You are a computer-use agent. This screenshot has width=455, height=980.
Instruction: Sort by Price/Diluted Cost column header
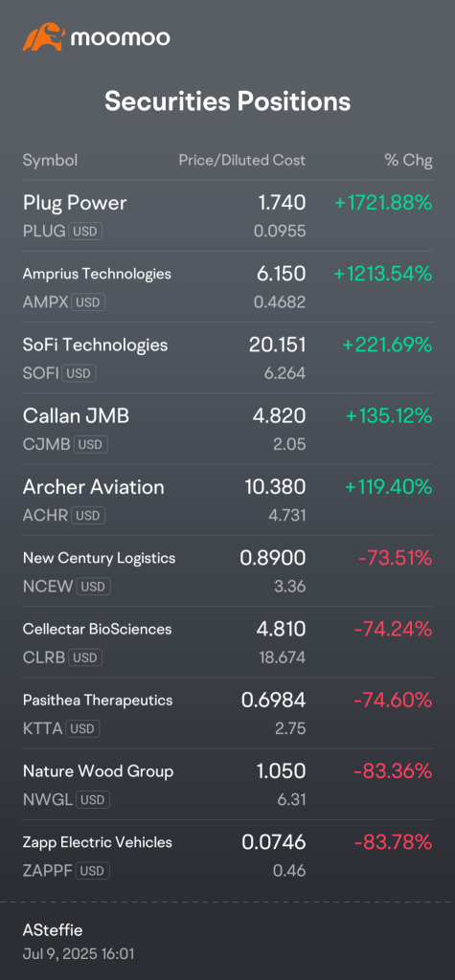[x=242, y=160]
